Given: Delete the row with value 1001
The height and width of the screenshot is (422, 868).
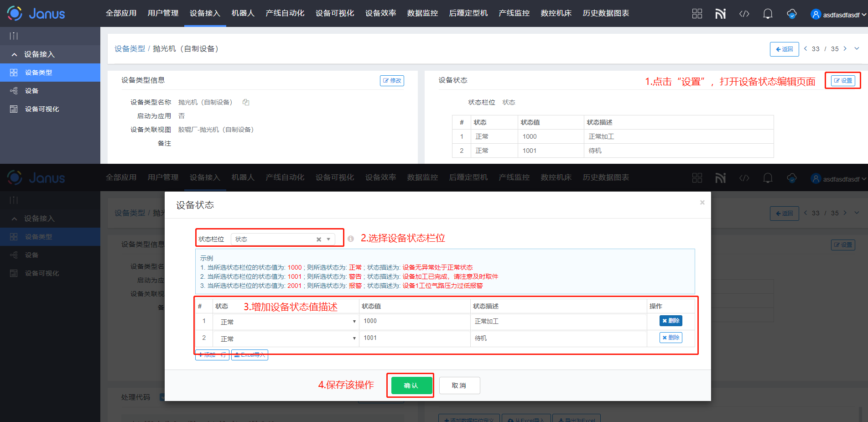Looking at the screenshot, I should click(670, 338).
